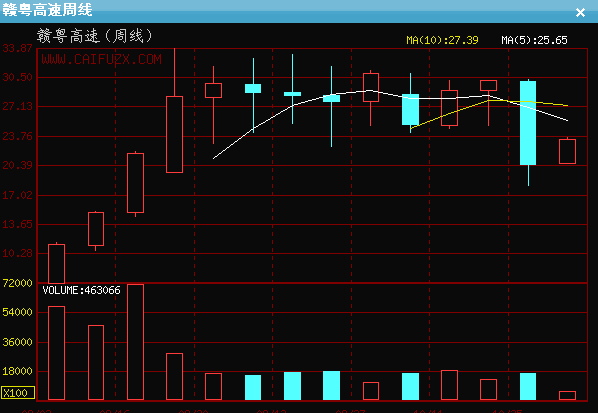Click the VOLUME:463066 label
This screenshot has height=413, width=598.
pyautogui.click(x=81, y=290)
